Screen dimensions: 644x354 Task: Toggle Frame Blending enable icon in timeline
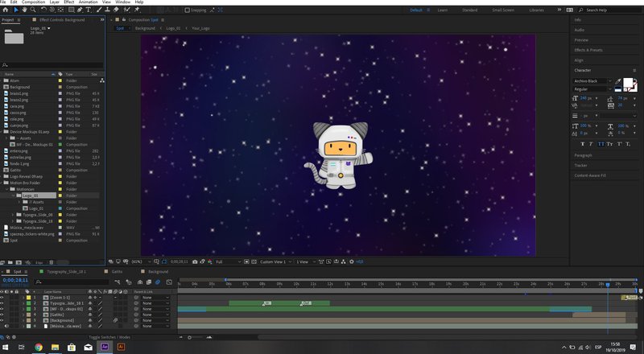point(149,282)
